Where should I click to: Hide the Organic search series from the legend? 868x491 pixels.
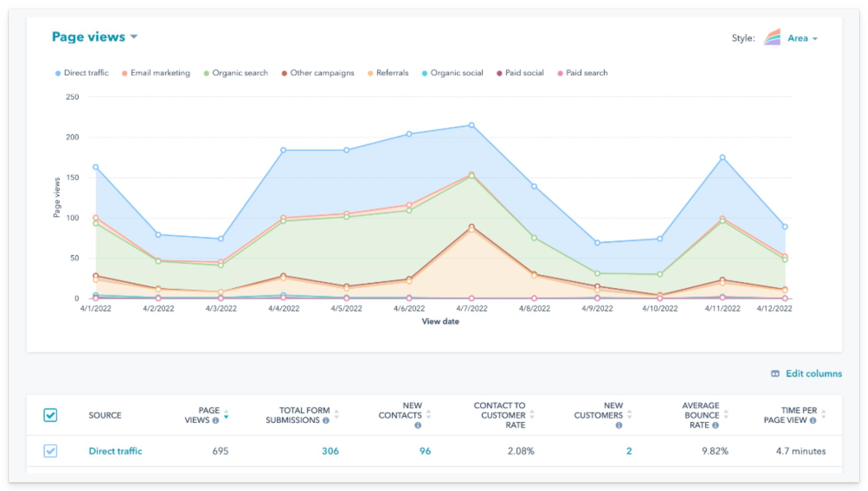click(x=240, y=73)
